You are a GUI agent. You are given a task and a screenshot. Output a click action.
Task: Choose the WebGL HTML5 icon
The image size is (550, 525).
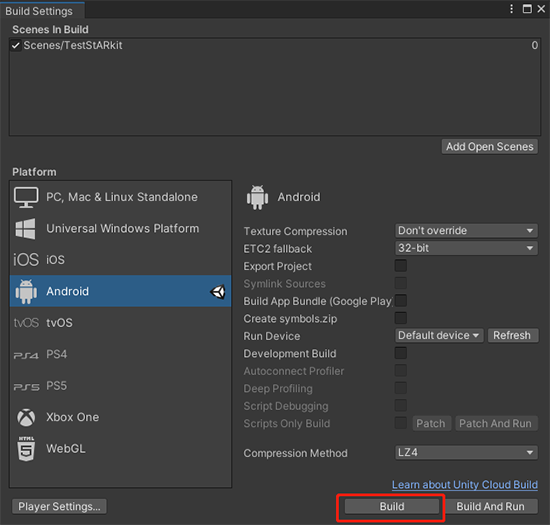pos(26,449)
